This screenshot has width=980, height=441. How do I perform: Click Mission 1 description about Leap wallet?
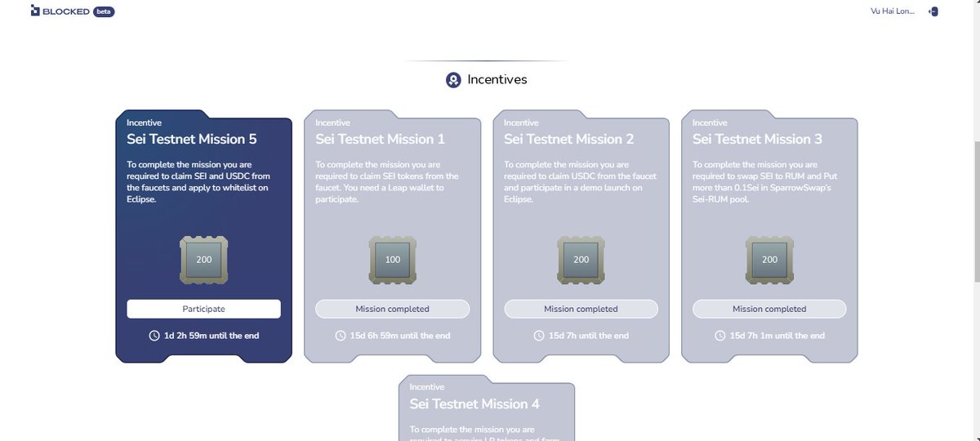coord(387,182)
